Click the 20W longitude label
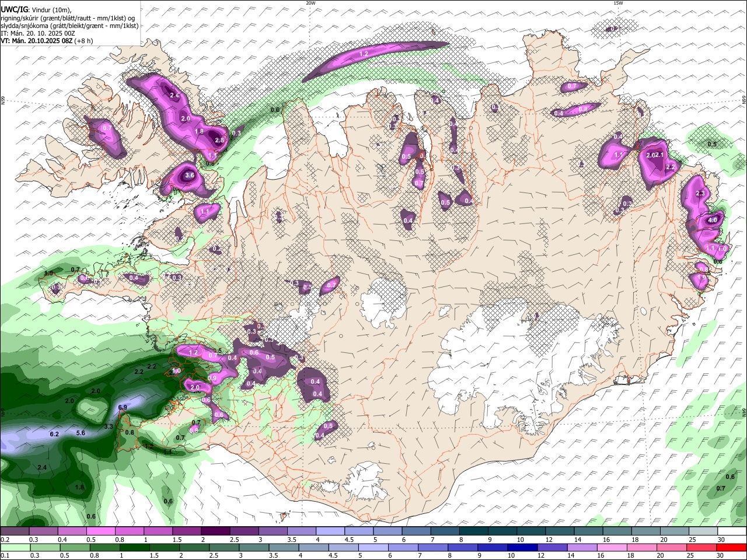Image resolution: width=747 pixels, height=560 pixels. click(x=310, y=3)
